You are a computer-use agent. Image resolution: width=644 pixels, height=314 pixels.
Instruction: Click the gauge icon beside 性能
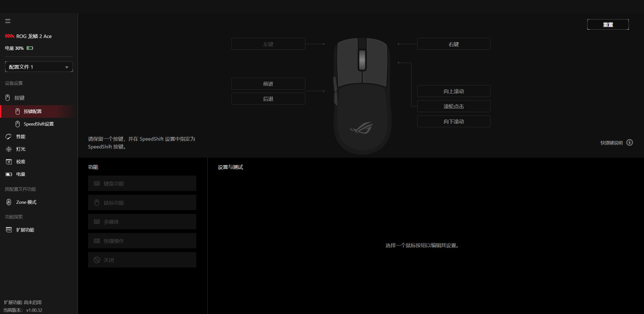[8, 136]
